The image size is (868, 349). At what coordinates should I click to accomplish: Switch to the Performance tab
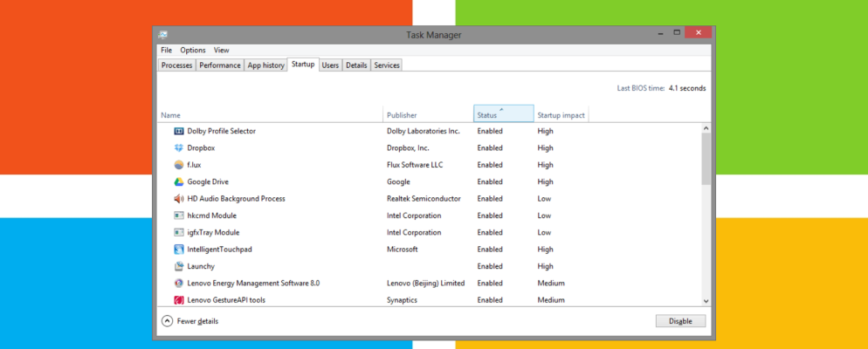[x=220, y=65]
